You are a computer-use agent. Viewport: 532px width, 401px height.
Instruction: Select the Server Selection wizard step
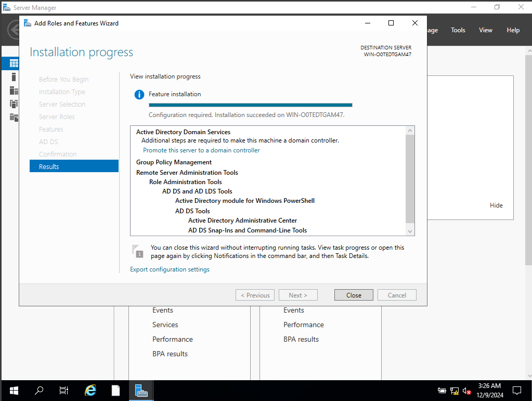click(62, 104)
